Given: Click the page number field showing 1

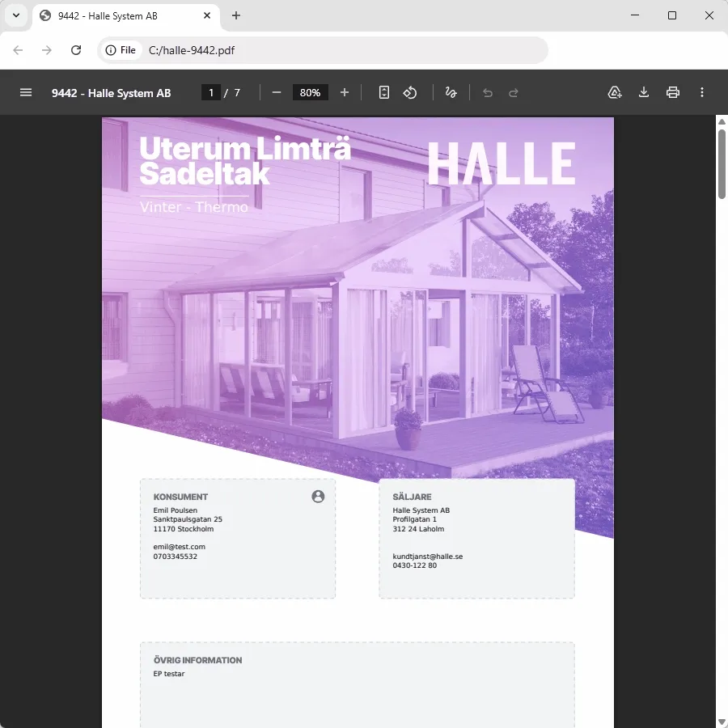Looking at the screenshot, I should pos(211,92).
